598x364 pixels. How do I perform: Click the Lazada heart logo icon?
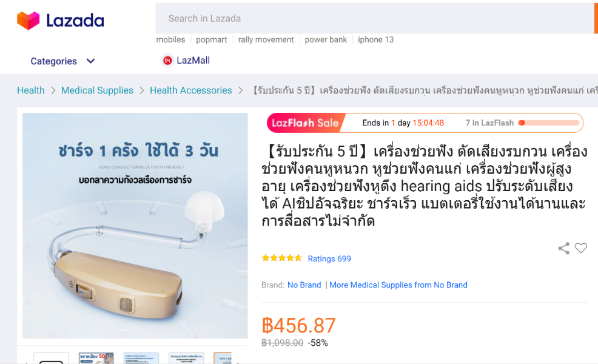tap(29, 20)
